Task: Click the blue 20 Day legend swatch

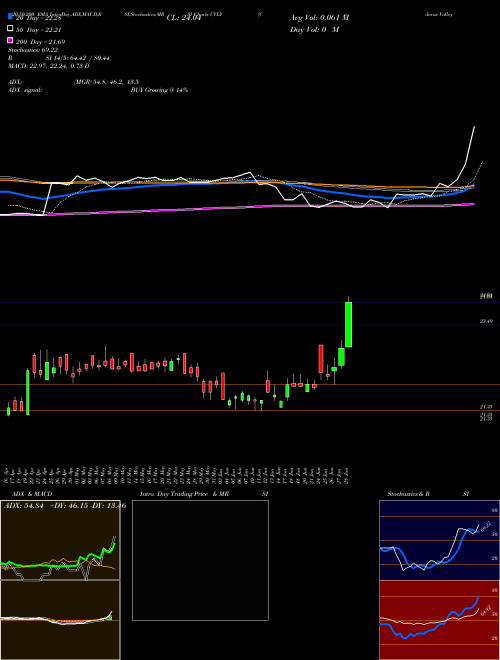Action: [11, 17]
